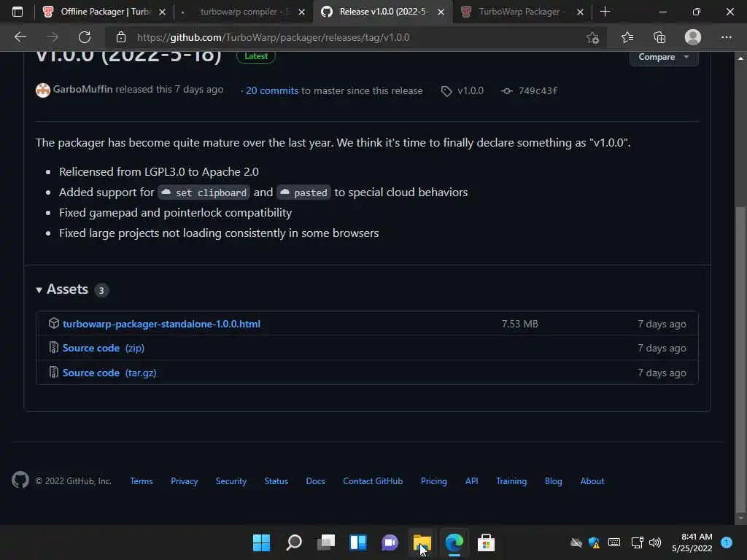Go back to the previous page

[20, 37]
